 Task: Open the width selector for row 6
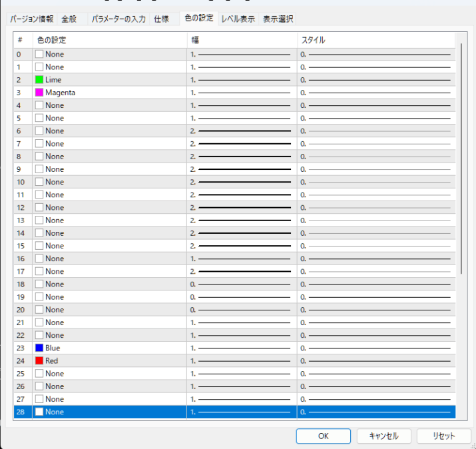coord(242,131)
